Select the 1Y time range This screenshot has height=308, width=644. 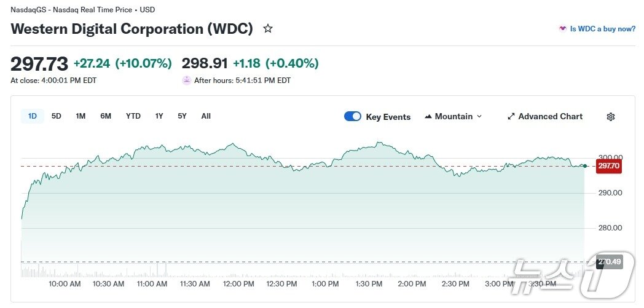[x=159, y=116]
